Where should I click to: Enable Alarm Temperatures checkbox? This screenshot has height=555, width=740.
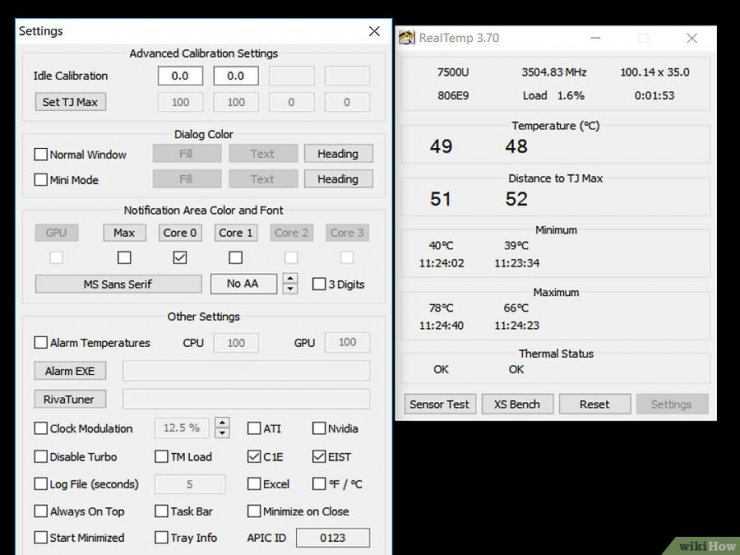[x=41, y=342]
